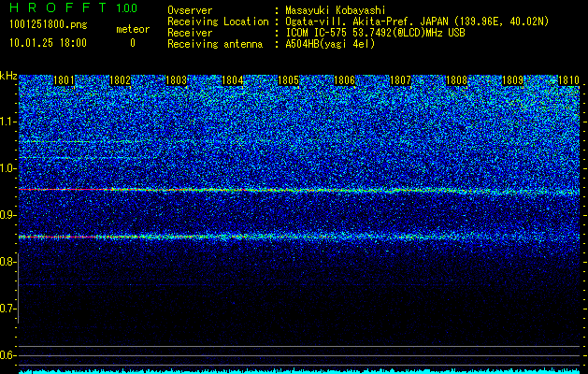Viewport: 588px width, 374px height.
Task: Click the 1810 time marker
Action: point(568,80)
